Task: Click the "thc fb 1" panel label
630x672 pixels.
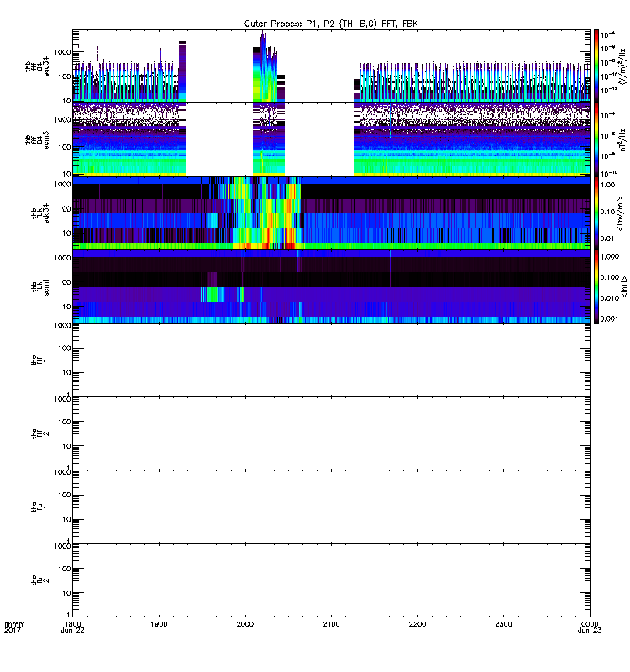Action: click(x=39, y=507)
